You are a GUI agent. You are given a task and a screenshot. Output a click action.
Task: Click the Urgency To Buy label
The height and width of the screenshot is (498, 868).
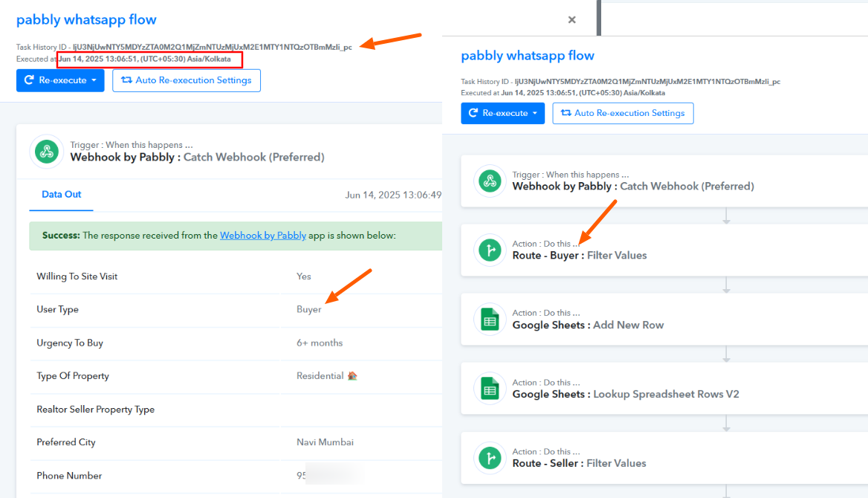[70, 343]
